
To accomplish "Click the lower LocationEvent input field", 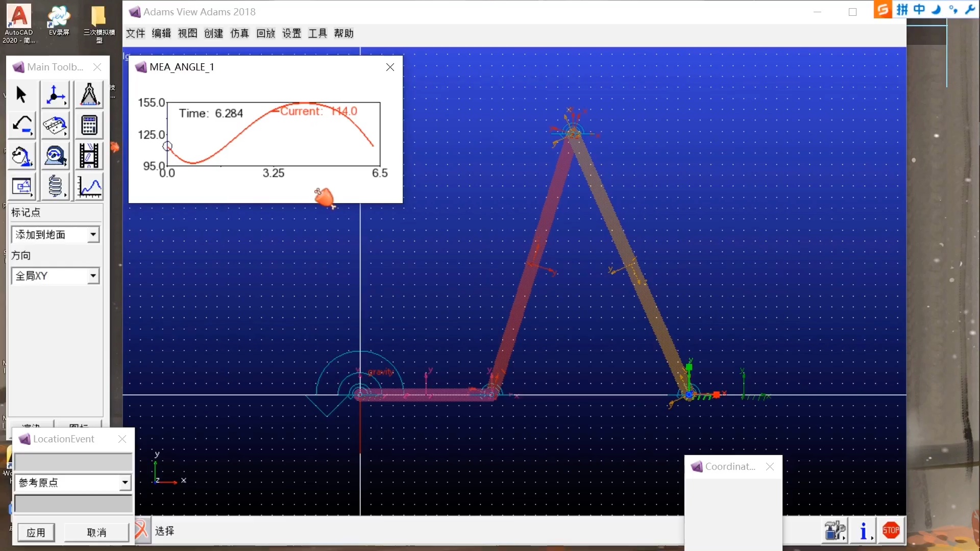I will coord(73,504).
